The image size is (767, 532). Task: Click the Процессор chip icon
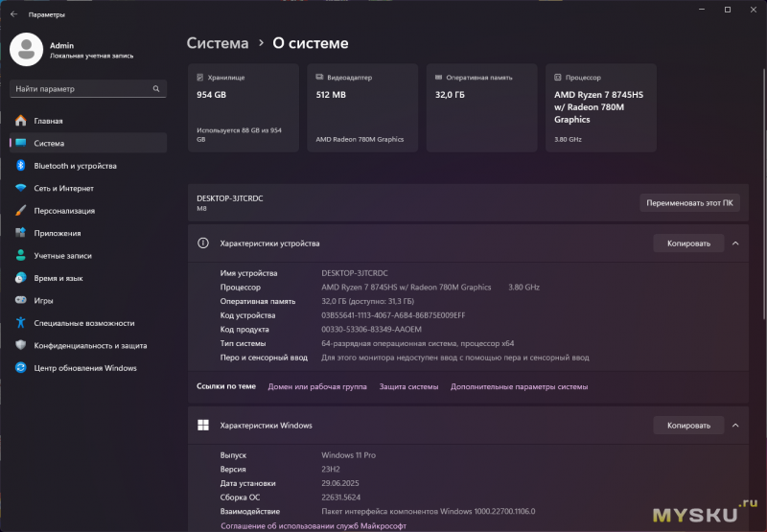tap(558, 78)
